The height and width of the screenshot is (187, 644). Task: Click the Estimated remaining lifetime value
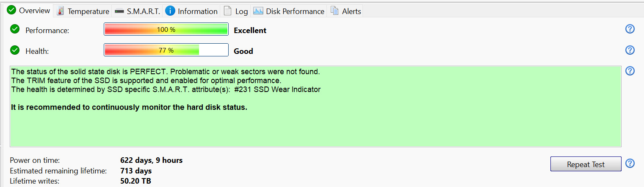pos(136,171)
